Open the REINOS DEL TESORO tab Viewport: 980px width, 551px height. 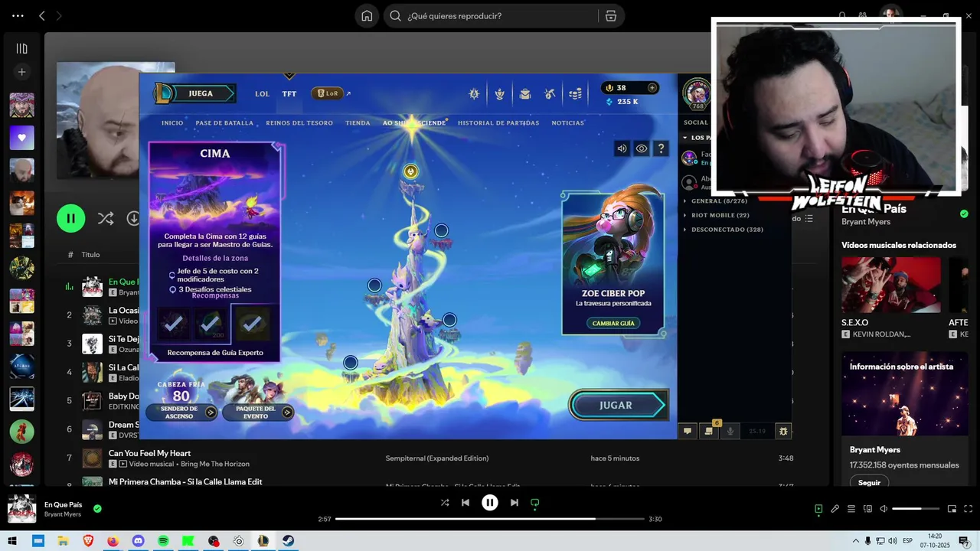pyautogui.click(x=299, y=122)
